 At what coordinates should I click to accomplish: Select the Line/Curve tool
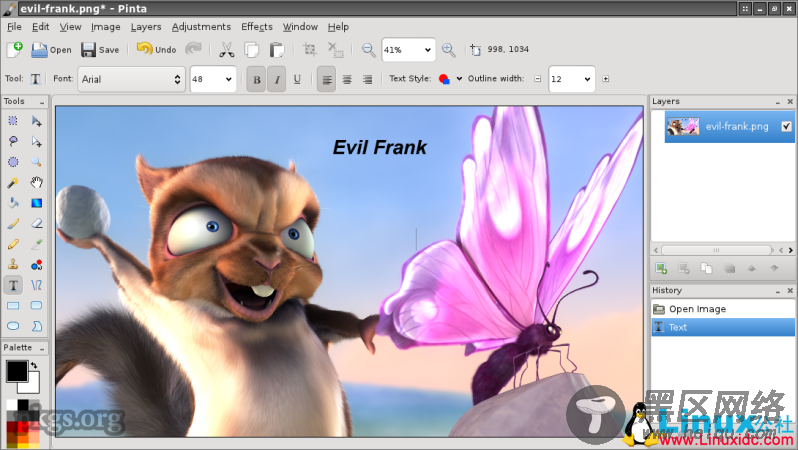coord(36,285)
